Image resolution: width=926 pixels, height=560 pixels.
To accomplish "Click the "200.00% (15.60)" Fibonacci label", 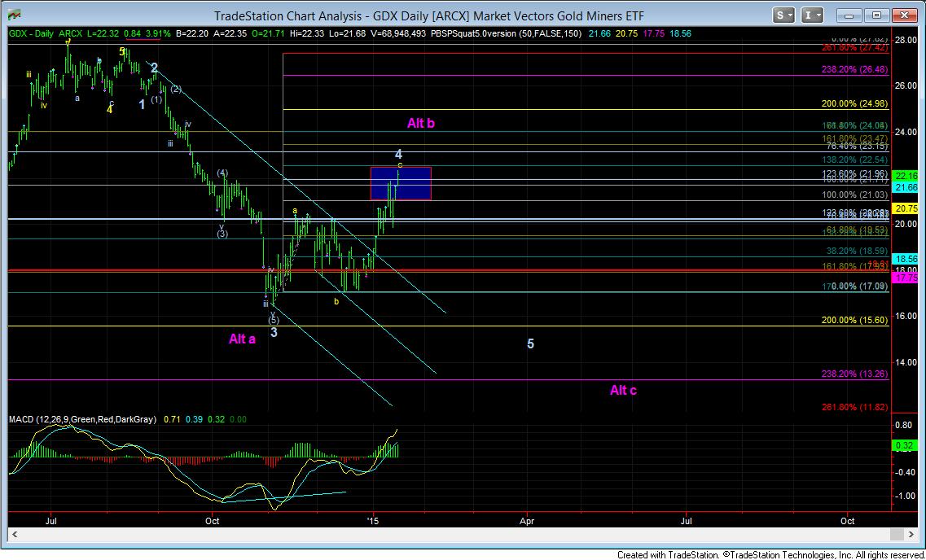I will click(x=854, y=320).
